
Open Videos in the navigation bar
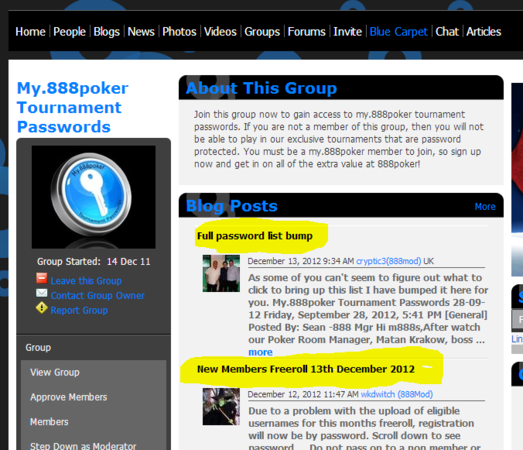click(x=220, y=32)
